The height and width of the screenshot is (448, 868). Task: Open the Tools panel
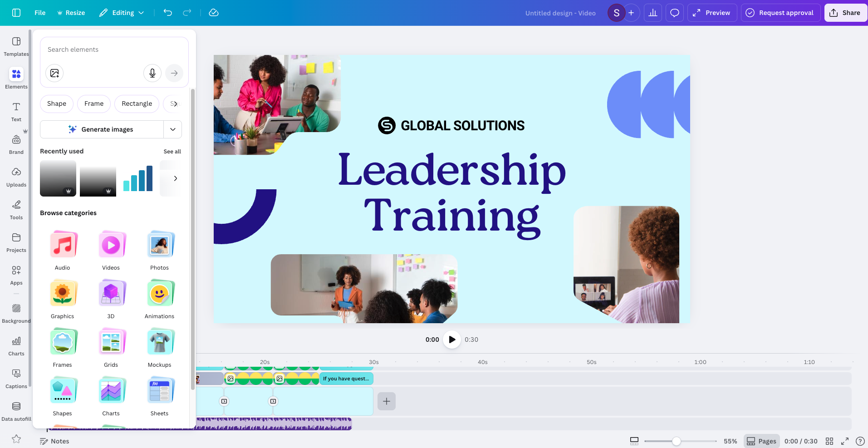[16, 210]
